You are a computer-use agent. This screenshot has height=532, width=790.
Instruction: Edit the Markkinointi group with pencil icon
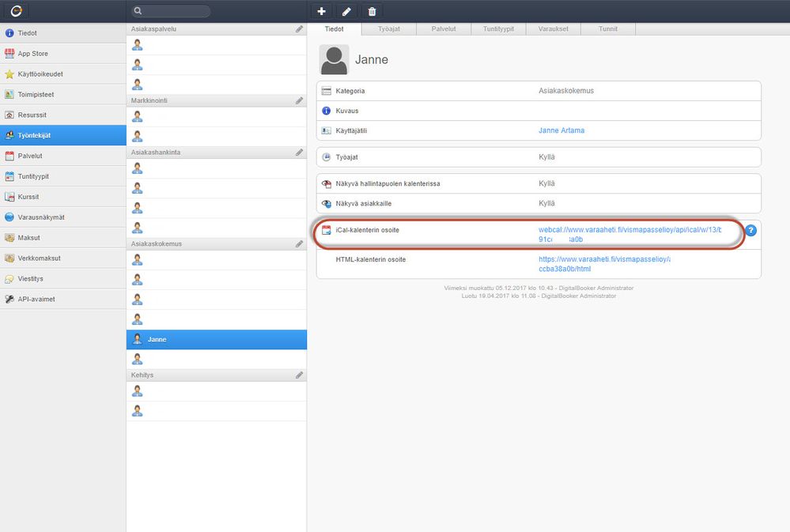point(299,100)
